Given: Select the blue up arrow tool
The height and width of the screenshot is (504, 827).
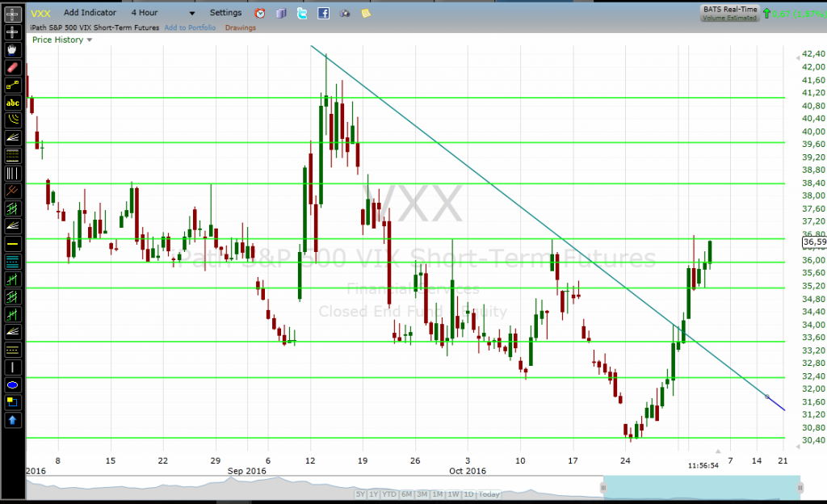Looking at the screenshot, I should coord(13,421).
